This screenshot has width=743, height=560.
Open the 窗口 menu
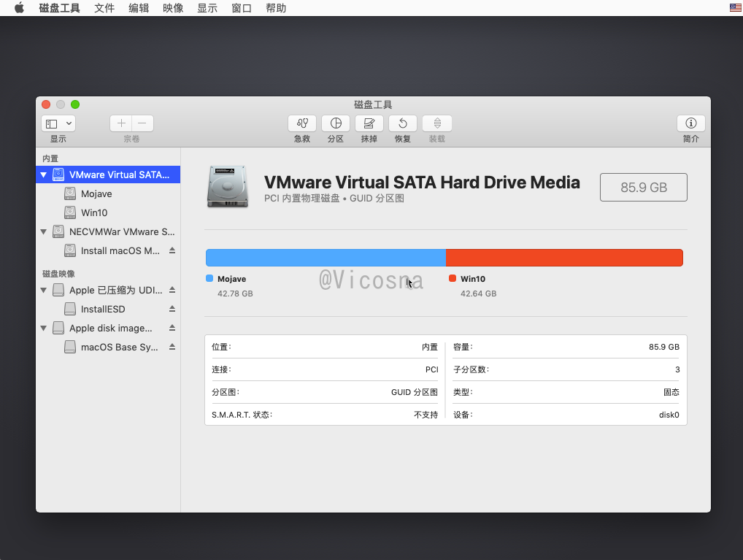coord(241,8)
